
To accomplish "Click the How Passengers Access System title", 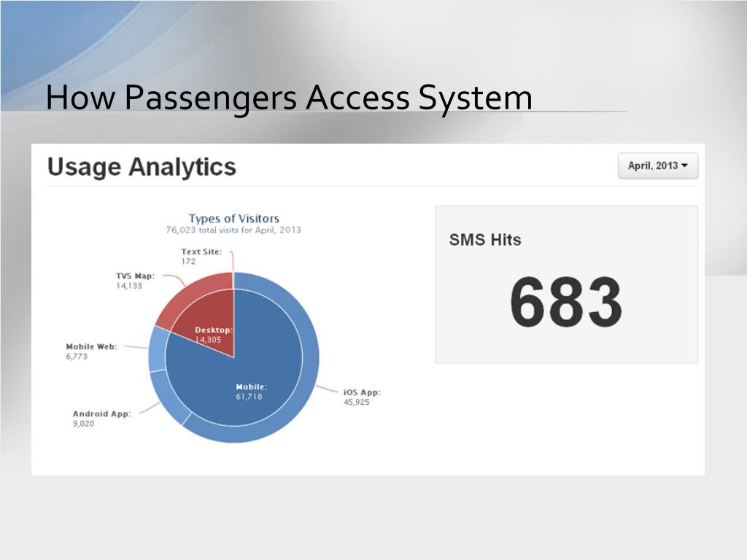I will pos(289,98).
